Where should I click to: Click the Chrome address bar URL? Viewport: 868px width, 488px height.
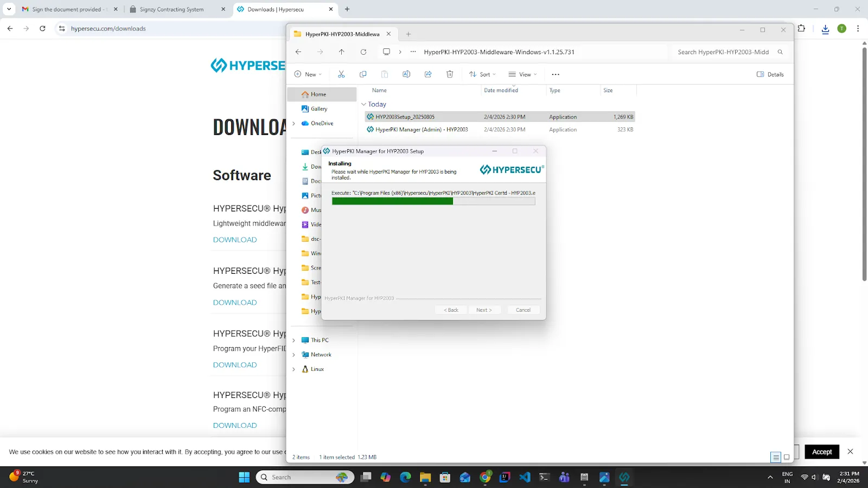(x=108, y=29)
